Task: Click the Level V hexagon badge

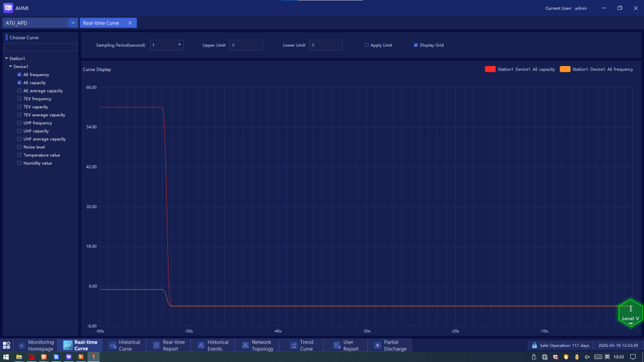Action: [630, 313]
